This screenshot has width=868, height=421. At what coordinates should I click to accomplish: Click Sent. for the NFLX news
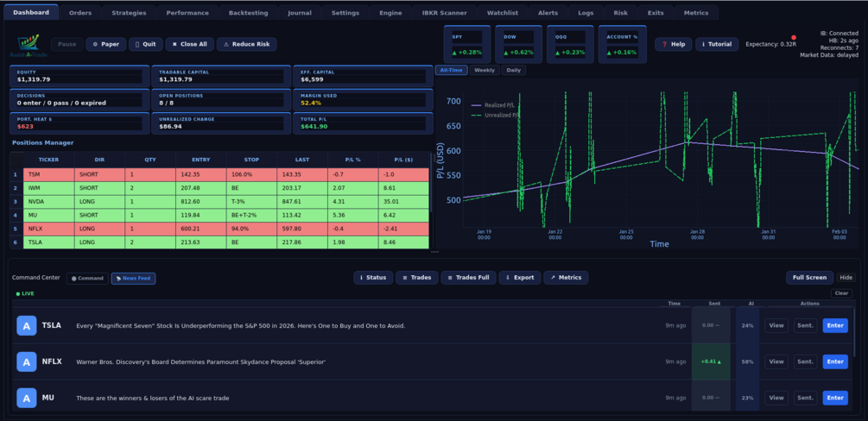pyautogui.click(x=806, y=361)
